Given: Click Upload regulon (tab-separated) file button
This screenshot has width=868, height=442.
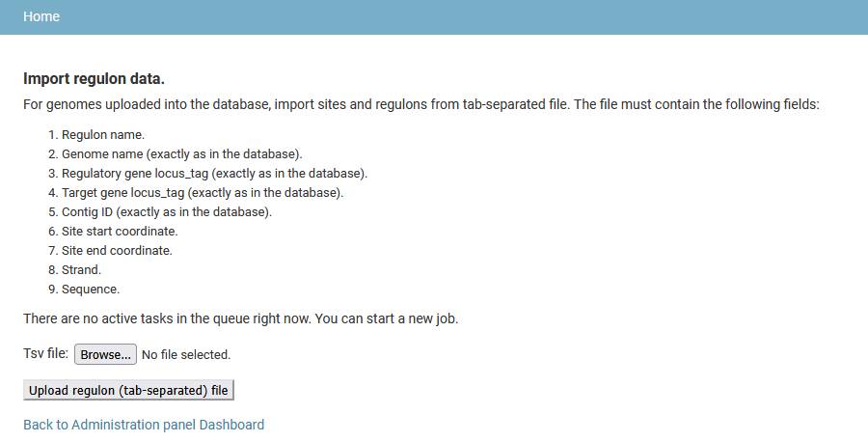Looking at the screenshot, I should (128, 391).
